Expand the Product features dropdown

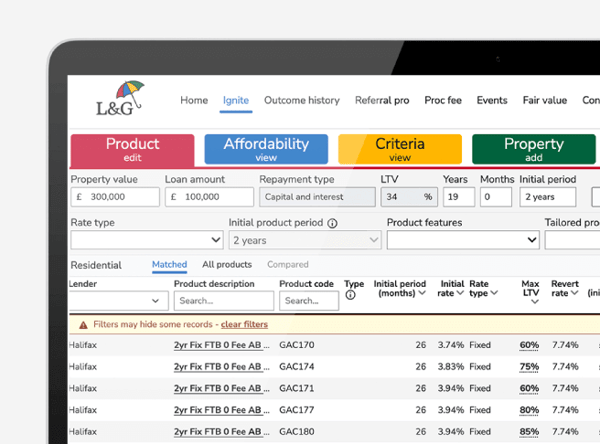pyautogui.click(x=462, y=241)
